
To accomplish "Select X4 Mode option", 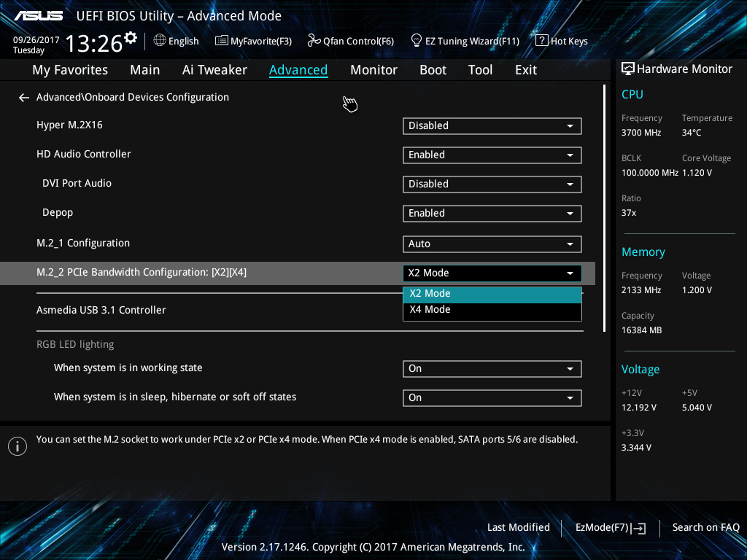I will pos(492,310).
